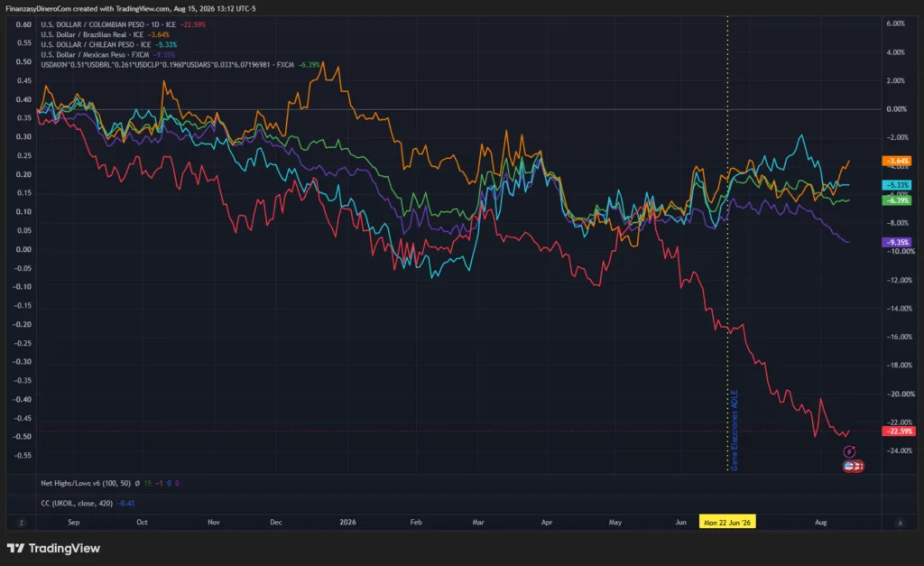Click the Net Highs/Lows v6 indicator title
The image size is (924, 566).
pos(86,484)
